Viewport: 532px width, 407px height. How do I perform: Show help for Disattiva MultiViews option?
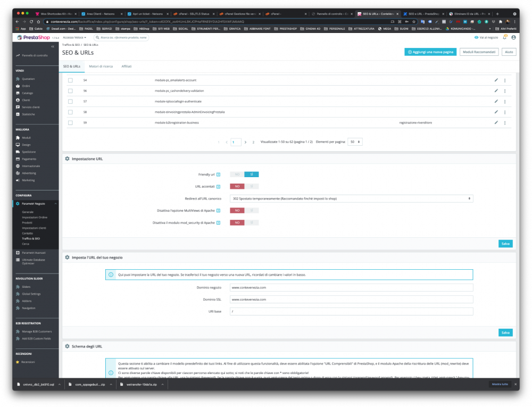pos(219,211)
